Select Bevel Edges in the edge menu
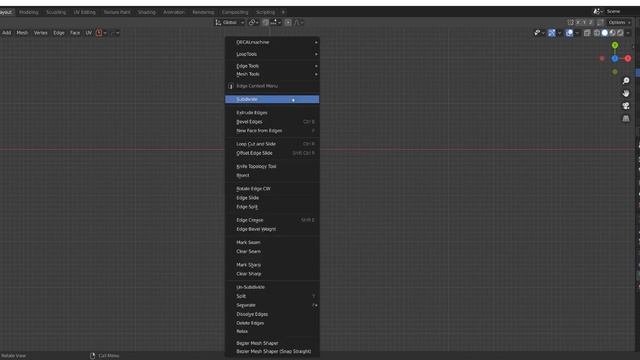 click(272, 122)
